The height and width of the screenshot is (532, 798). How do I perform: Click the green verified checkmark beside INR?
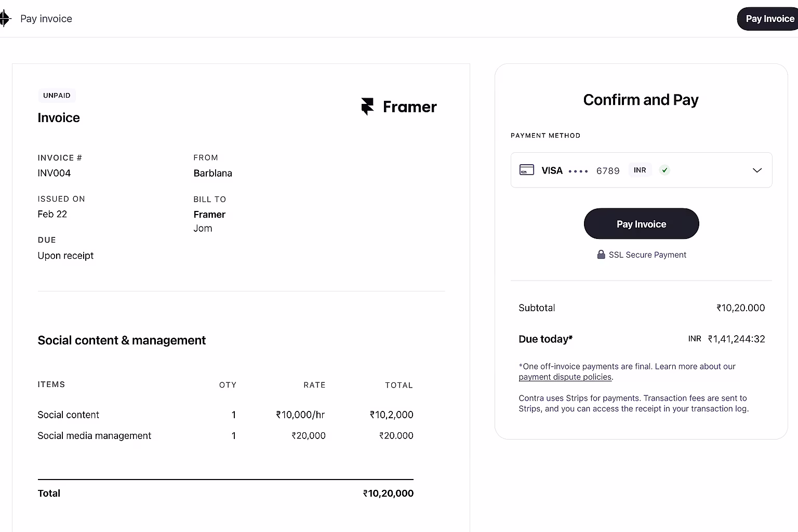pyautogui.click(x=664, y=170)
